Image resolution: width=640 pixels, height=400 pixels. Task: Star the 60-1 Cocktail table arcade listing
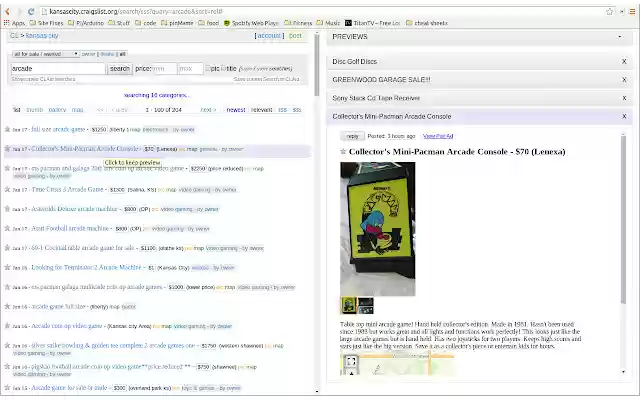tap(7, 248)
